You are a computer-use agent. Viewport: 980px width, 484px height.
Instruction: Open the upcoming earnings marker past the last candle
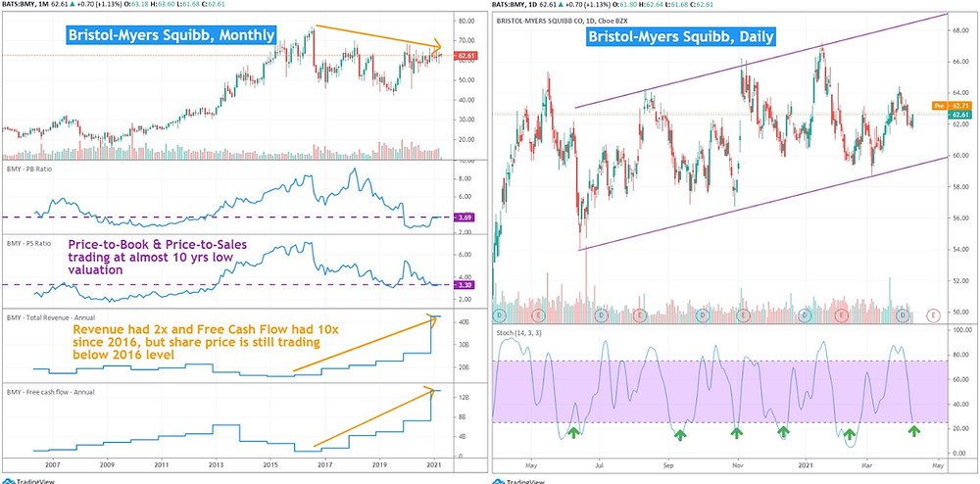click(x=933, y=315)
